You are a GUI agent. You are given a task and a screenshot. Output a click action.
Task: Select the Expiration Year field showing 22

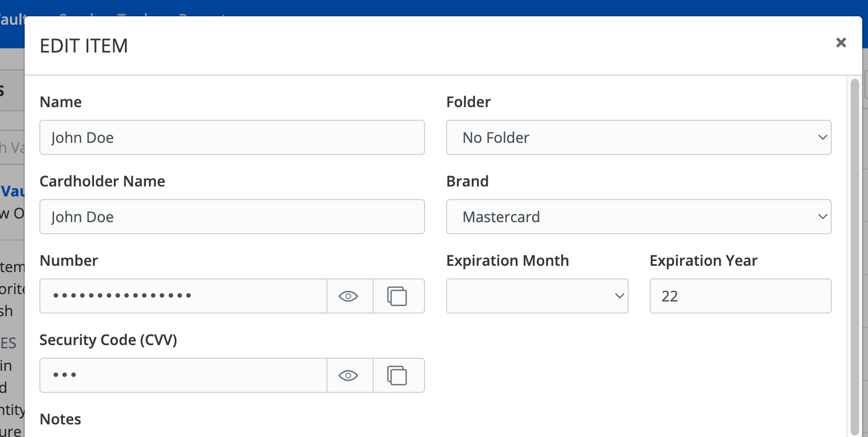pos(740,296)
